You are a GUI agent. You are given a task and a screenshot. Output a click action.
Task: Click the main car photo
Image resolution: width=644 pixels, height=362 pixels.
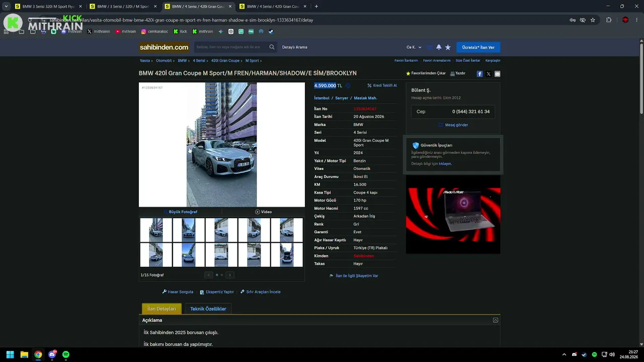click(222, 145)
